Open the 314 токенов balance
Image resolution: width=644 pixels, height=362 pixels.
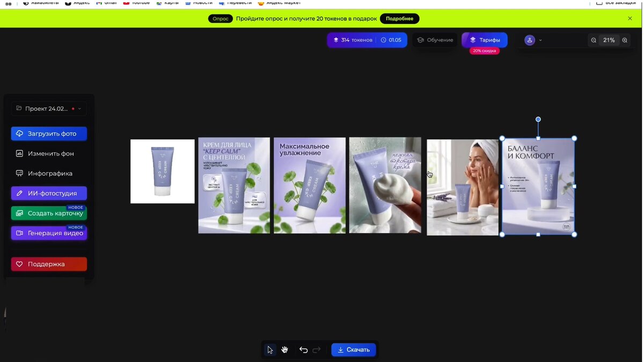(x=353, y=40)
